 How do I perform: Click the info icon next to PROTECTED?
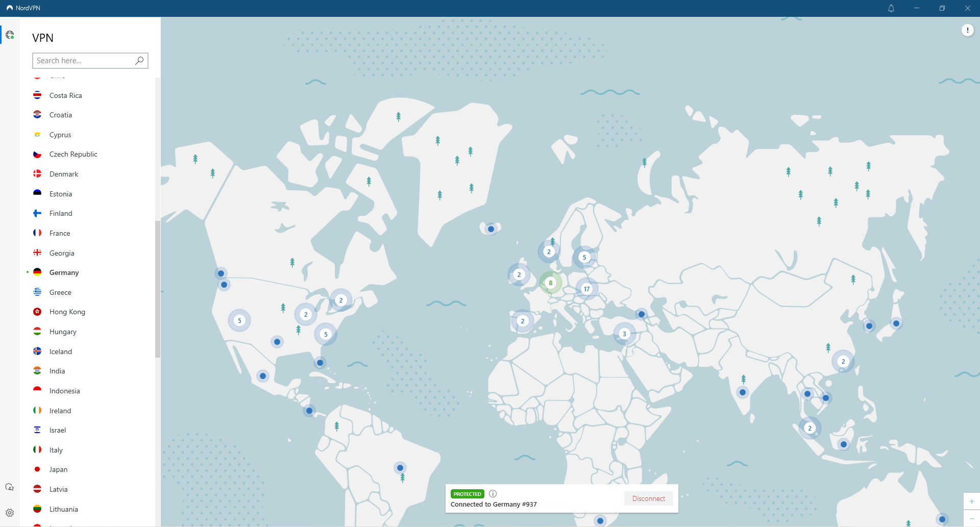(x=493, y=493)
